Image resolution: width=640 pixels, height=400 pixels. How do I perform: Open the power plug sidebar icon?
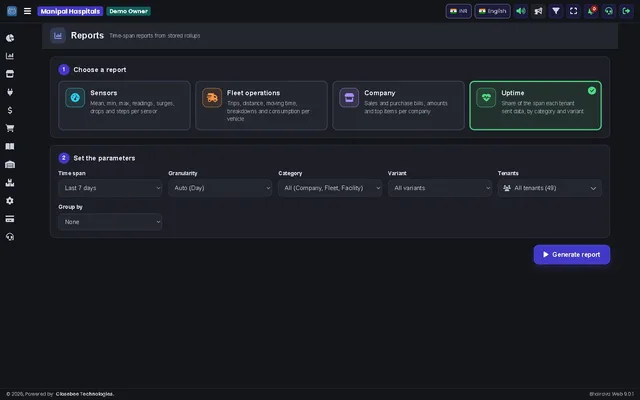point(10,92)
